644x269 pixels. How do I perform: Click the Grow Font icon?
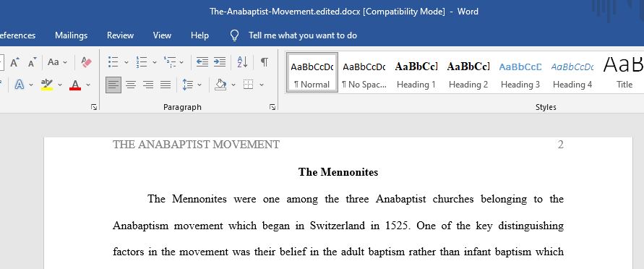tap(14, 62)
